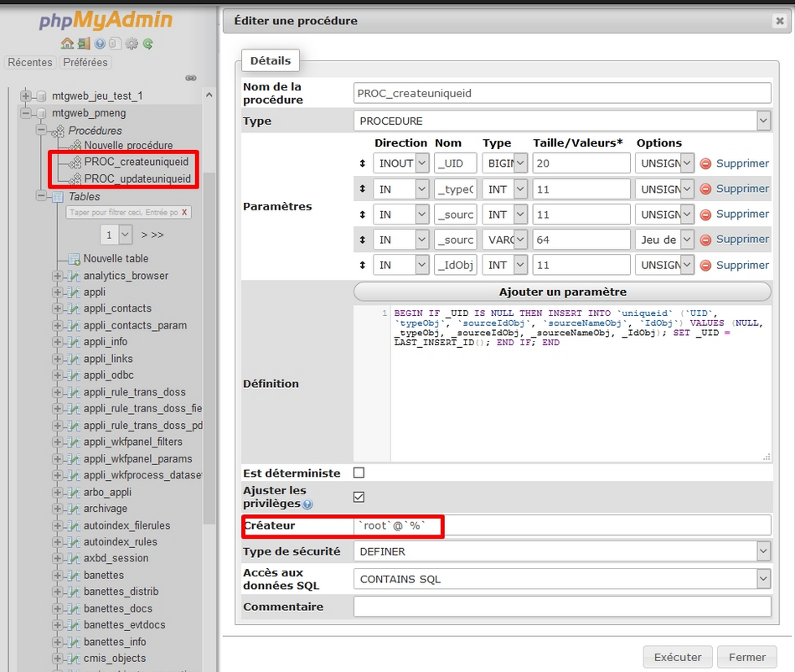This screenshot has height=672, width=795.
Task: Click the log out door icon
Action: [84, 44]
